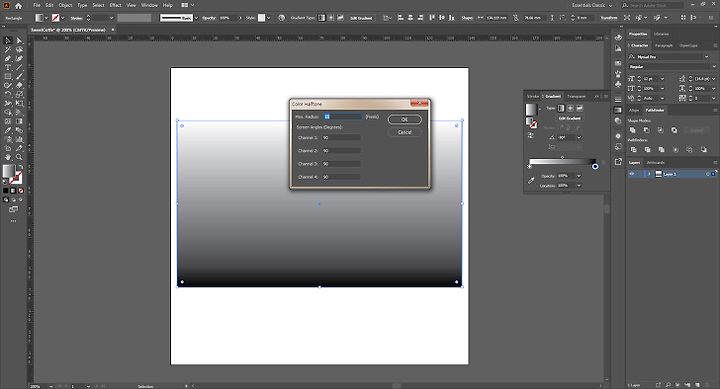This screenshot has height=389, width=720.
Task: Open the Window menu
Action: point(149,6)
